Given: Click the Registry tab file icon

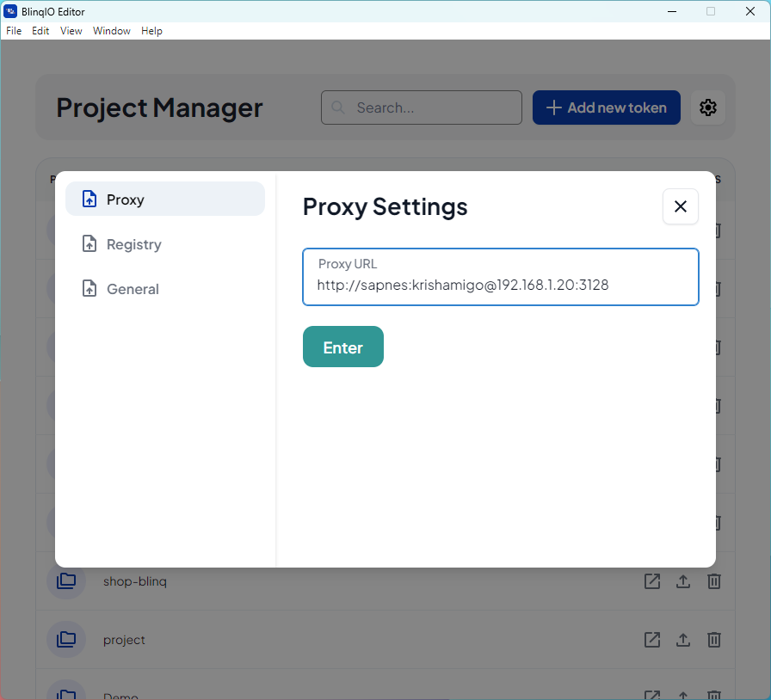Looking at the screenshot, I should [x=89, y=244].
